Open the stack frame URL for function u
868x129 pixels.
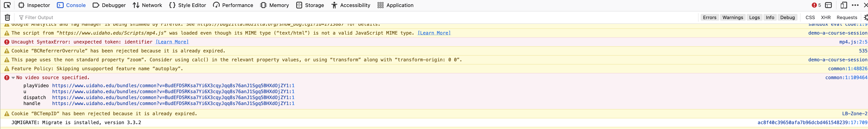tap(173, 92)
